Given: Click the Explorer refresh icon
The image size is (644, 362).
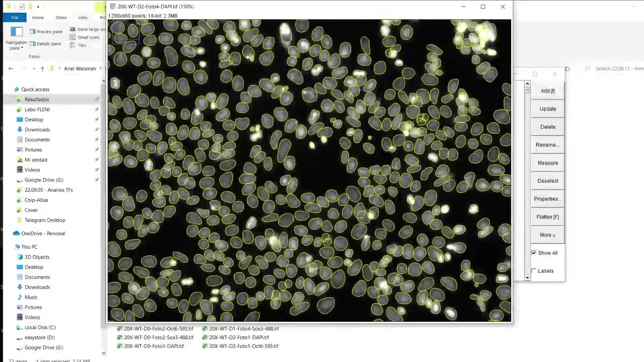Looking at the screenshot, I should (x=567, y=69).
